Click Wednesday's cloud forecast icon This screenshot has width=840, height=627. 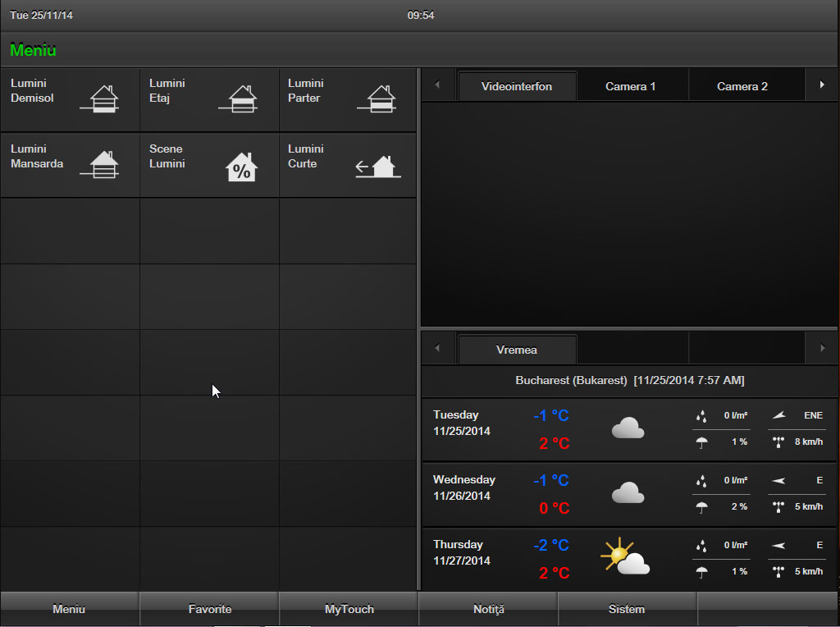[628, 492]
